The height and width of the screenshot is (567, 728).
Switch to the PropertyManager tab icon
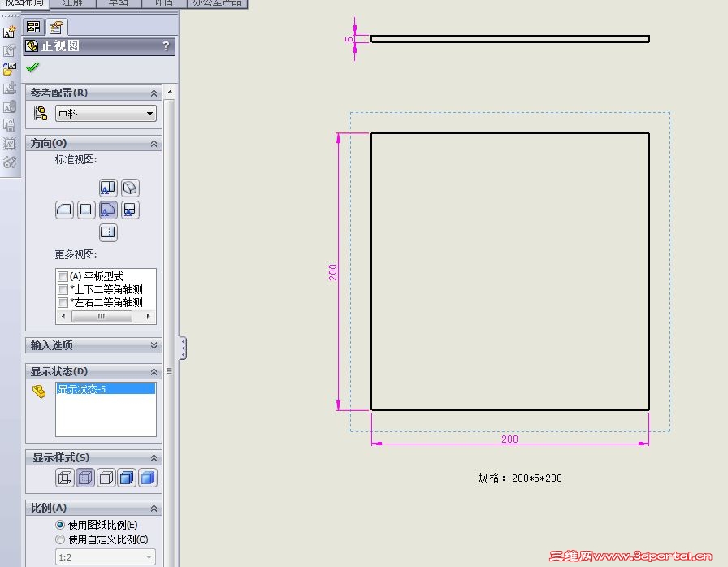pos(56,28)
